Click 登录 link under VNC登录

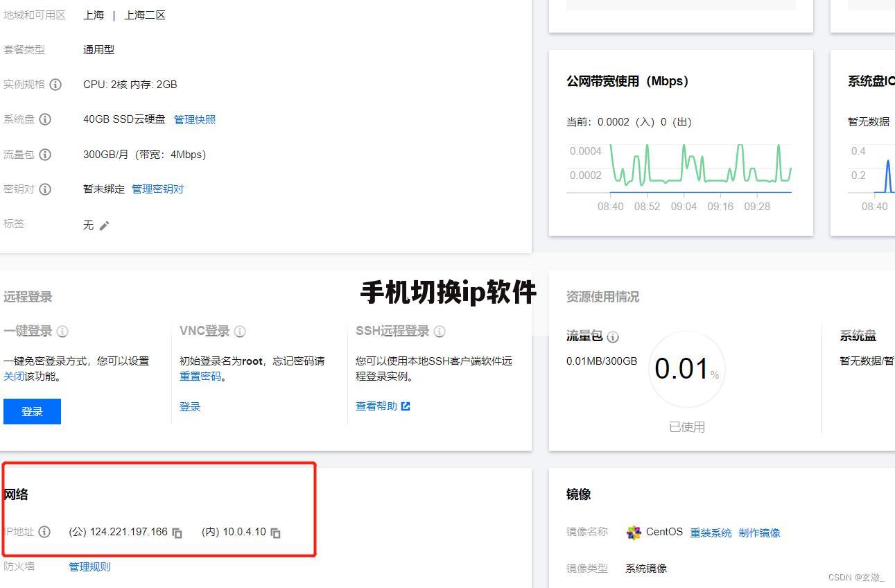tap(190, 406)
